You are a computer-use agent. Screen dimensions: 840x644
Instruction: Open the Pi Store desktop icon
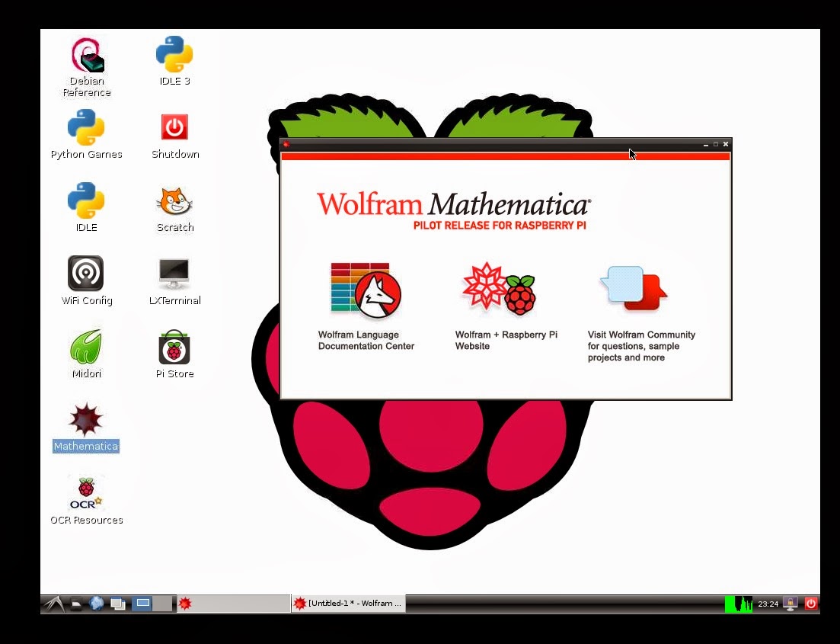(174, 354)
